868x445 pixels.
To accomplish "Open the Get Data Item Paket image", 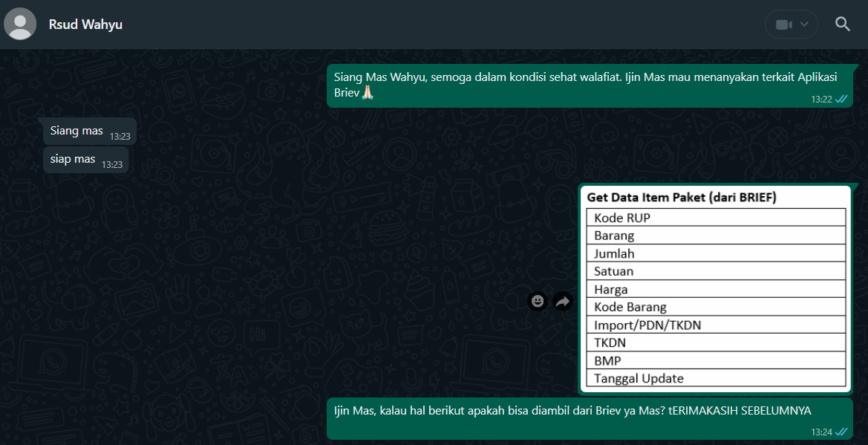I will click(716, 289).
